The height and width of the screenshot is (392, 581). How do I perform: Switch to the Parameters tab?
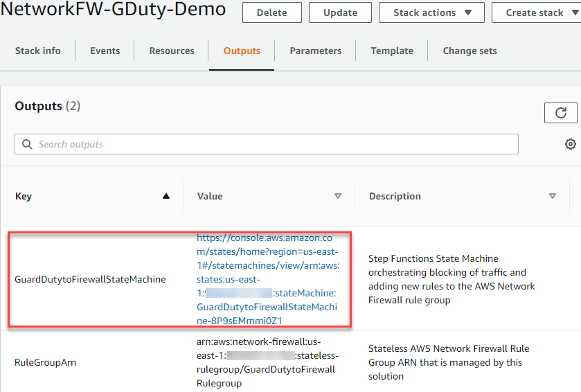click(316, 51)
